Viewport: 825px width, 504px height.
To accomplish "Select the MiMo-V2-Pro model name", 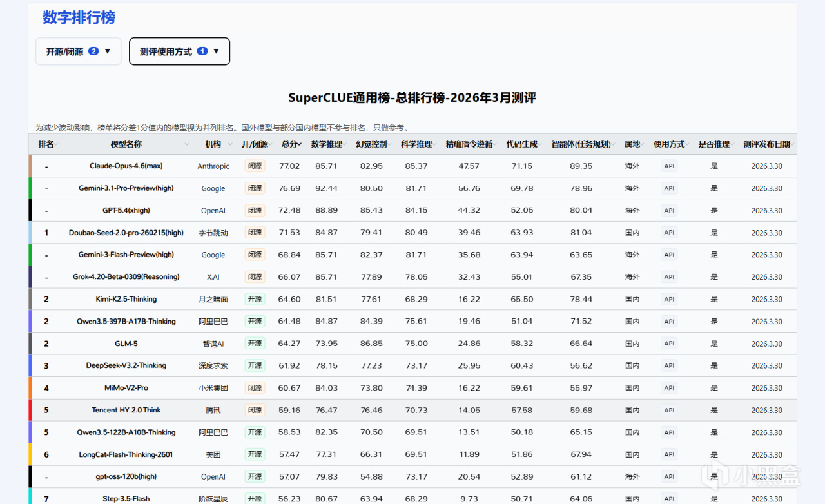I will (126, 388).
